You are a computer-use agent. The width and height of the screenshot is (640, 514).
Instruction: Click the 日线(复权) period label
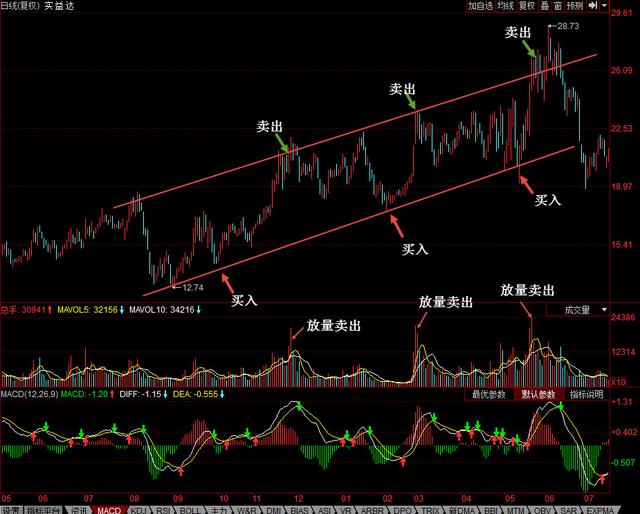click(x=20, y=7)
